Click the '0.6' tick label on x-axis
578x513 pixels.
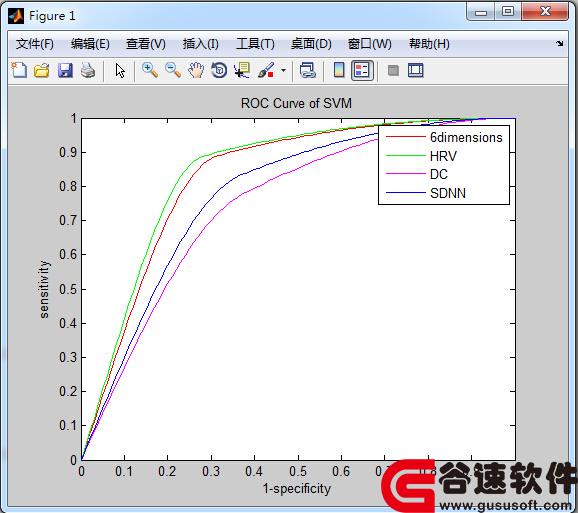pyautogui.click(x=341, y=471)
